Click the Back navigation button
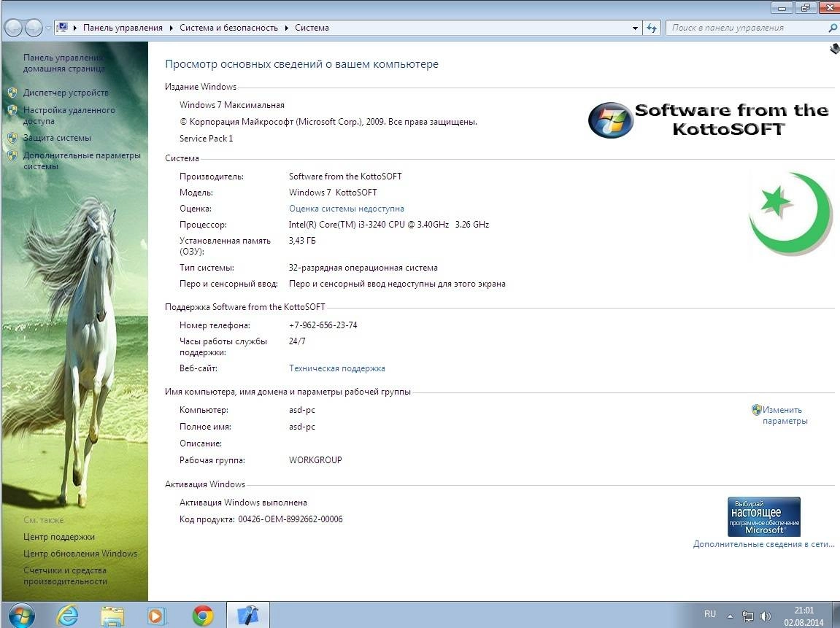Screen dimensions: 840x628 [13, 28]
